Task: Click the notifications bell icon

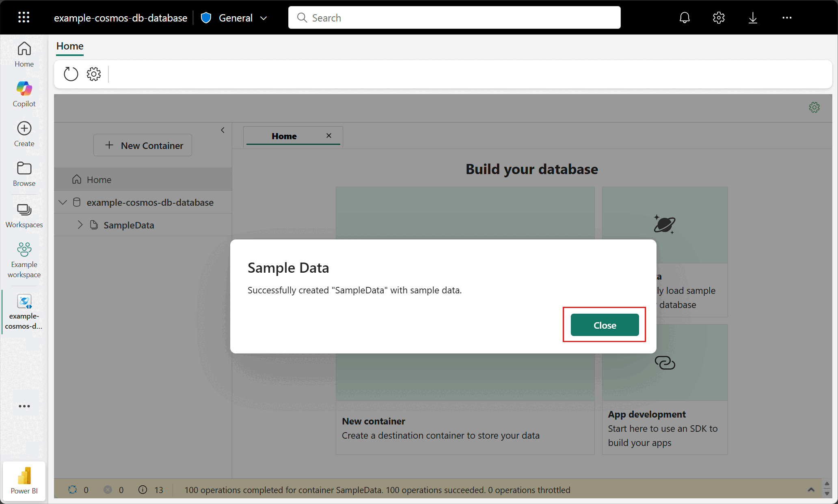Action: [x=685, y=17]
